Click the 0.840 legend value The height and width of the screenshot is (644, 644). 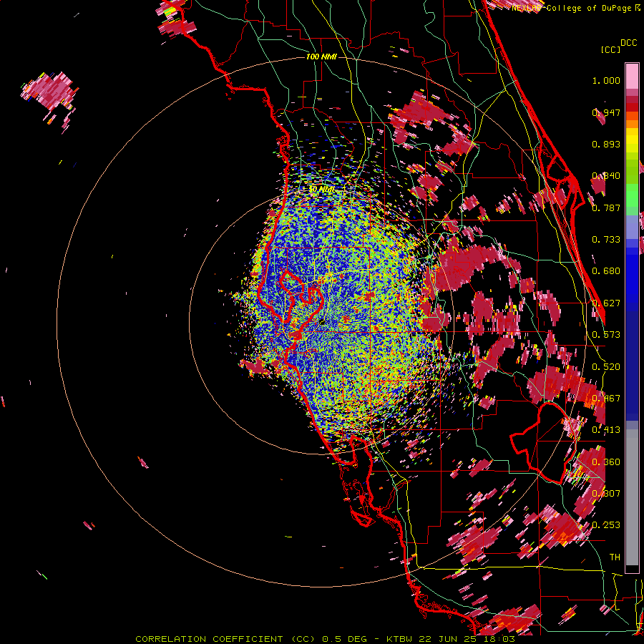point(606,176)
